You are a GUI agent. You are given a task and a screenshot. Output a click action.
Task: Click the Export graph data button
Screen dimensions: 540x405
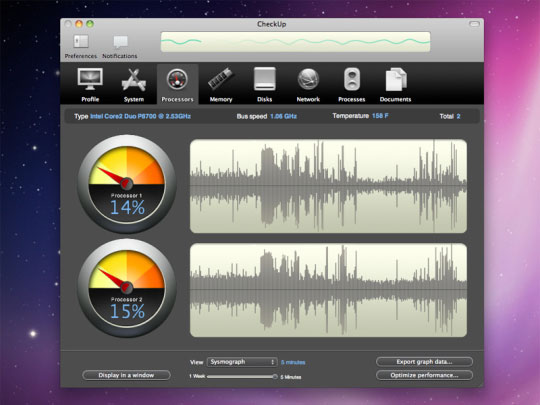point(424,362)
